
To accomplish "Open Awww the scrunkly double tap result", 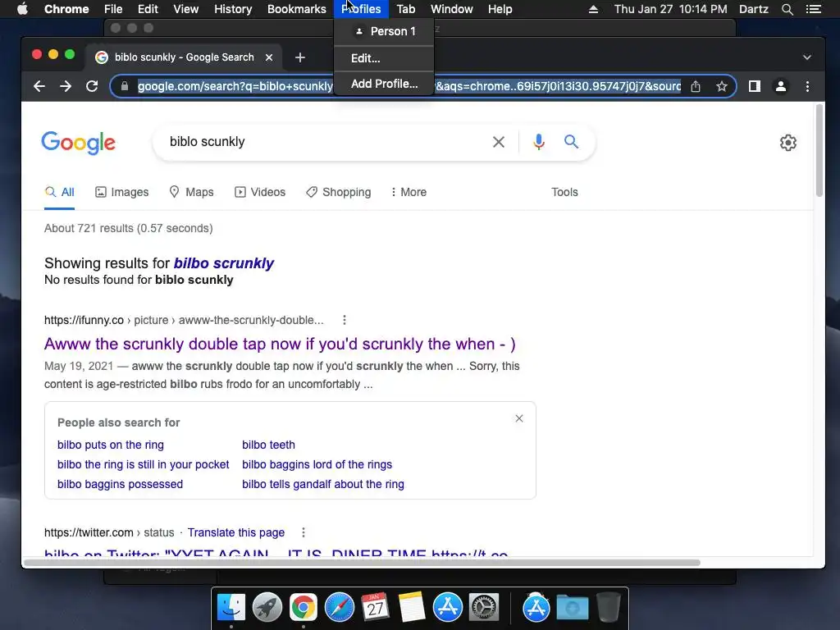I will coord(280,344).
